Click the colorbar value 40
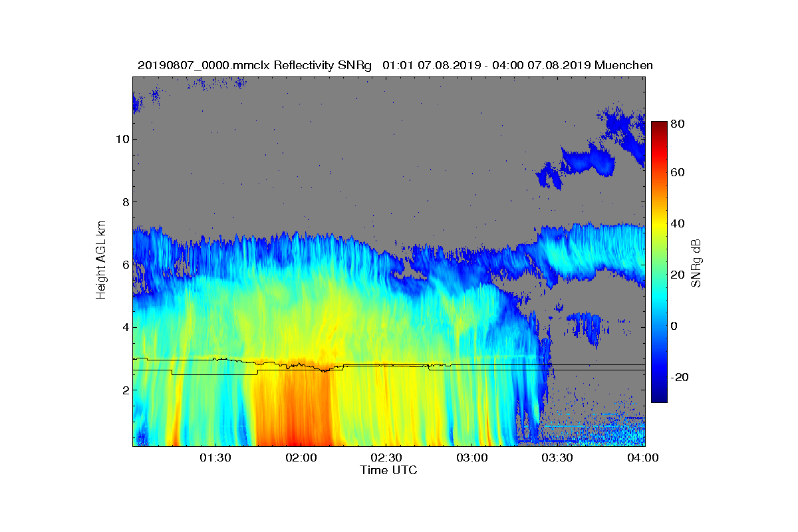The image size is (798, 532). [679, 223]
